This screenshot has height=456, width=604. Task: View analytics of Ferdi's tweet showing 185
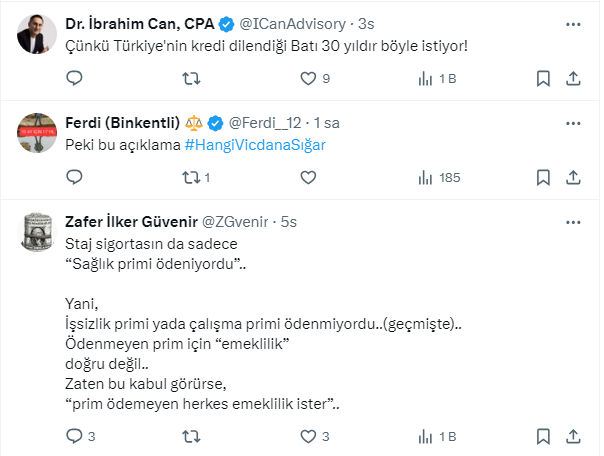coord(435,177)
